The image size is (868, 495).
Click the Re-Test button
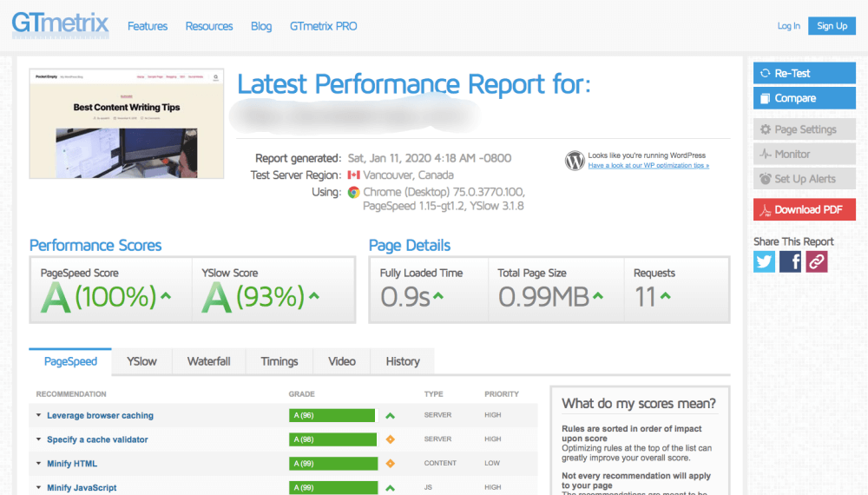805,73
